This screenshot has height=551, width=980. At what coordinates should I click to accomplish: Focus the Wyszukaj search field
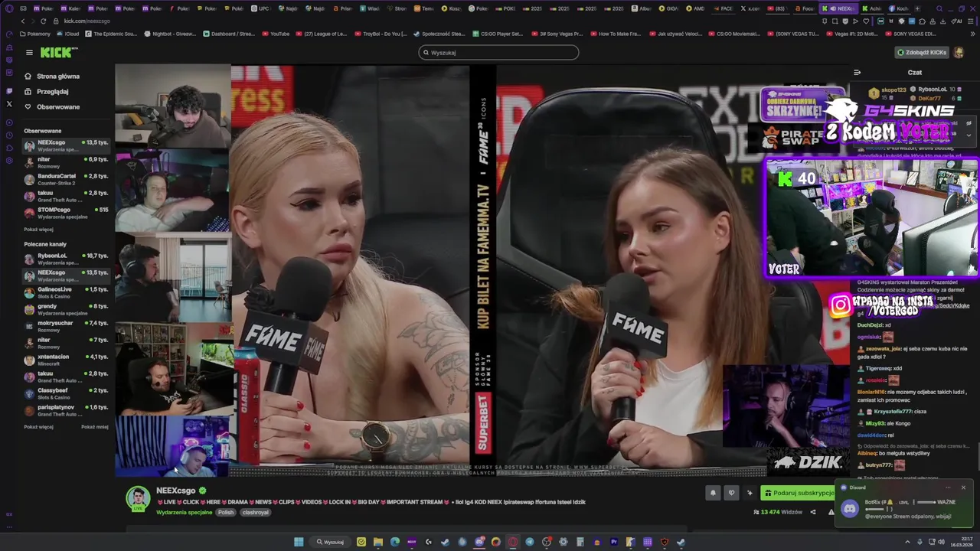click(498, 53)
